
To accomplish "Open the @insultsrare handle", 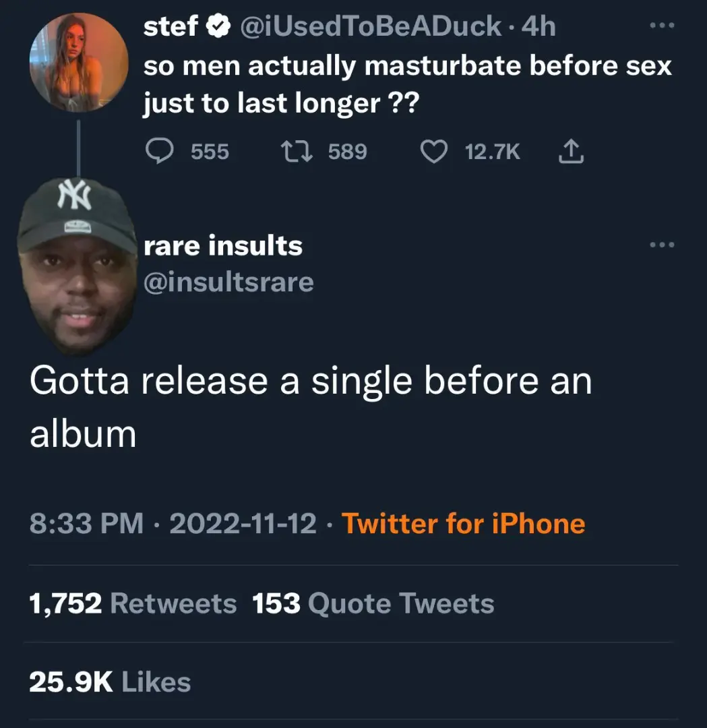I will click(228, 282).
